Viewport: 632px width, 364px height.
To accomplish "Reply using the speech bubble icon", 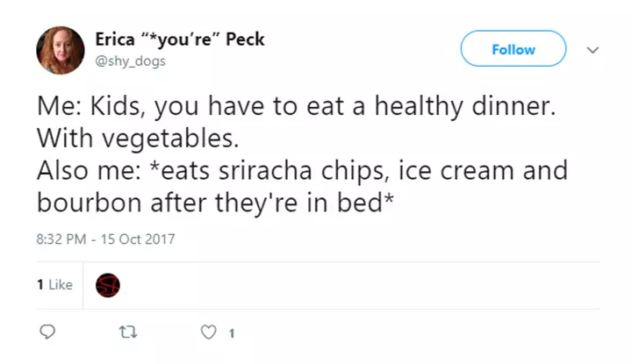I will [x=48, y=332].
